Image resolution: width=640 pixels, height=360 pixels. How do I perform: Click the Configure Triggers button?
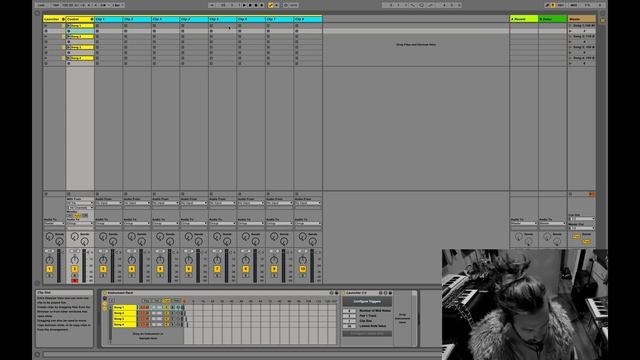[367, 302]
